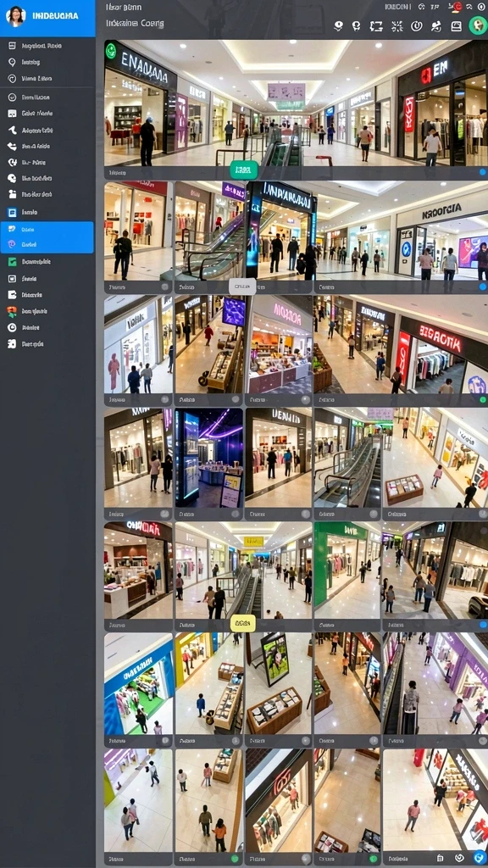The image size is (488, 868).
Task: Click the green badge below top camera feed
Action: [244, 170]
